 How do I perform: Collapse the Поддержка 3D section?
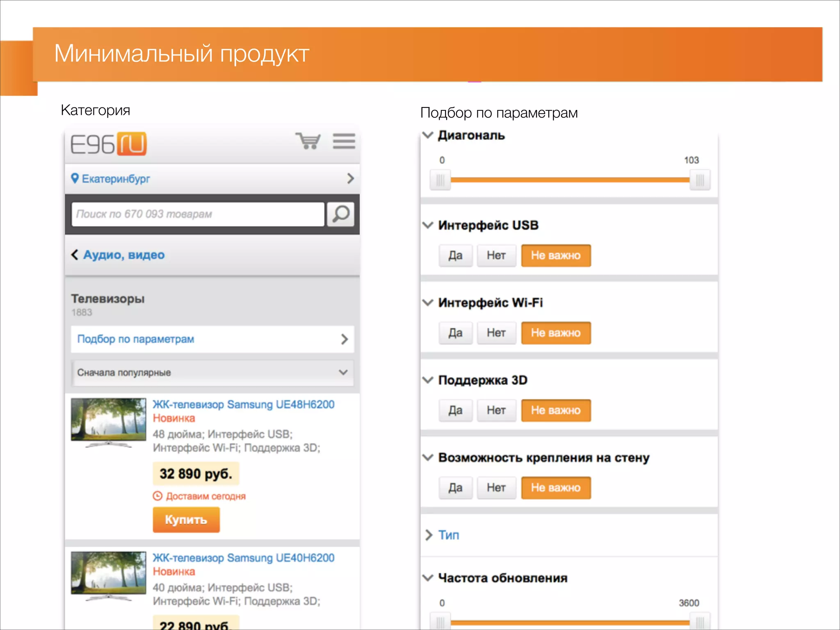click(428, 380)
